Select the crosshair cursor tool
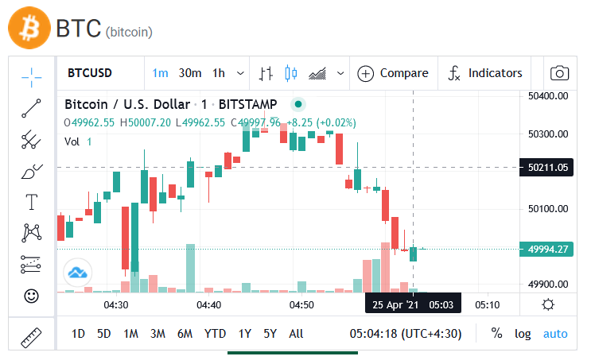Viewport: 595px width, 364px height. [x=32, y=77]
